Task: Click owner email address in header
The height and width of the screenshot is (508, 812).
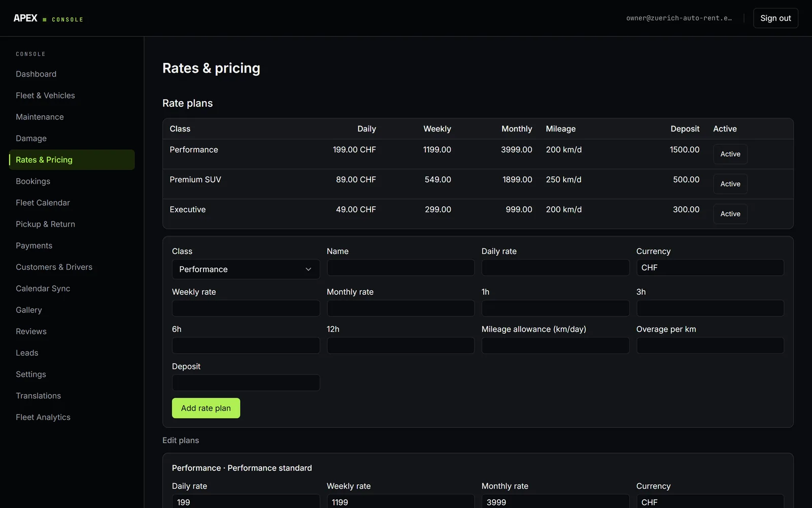Action: [679, 18]
